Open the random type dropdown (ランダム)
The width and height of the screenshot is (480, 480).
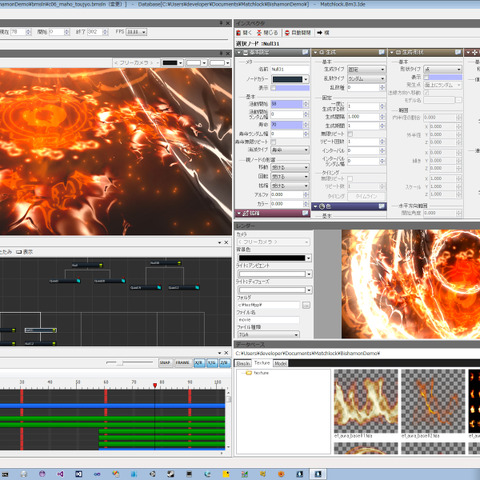point(366,79)
